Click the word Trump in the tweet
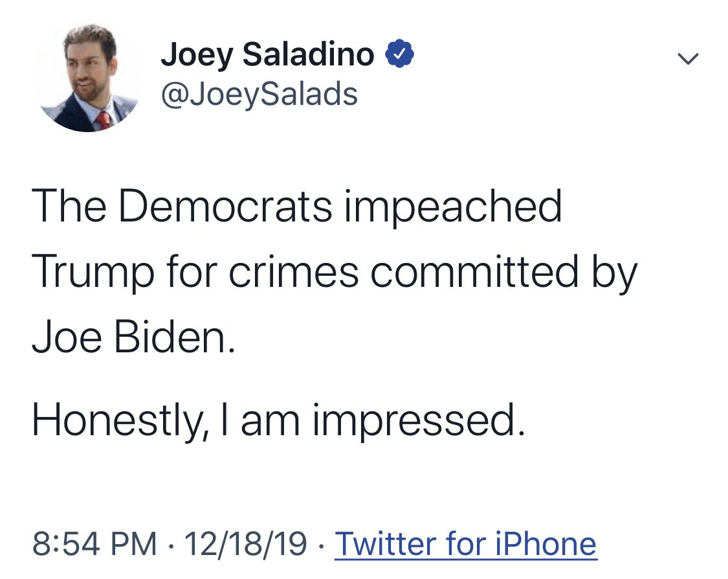Screen dimensions: 728x579 [93, 273]
